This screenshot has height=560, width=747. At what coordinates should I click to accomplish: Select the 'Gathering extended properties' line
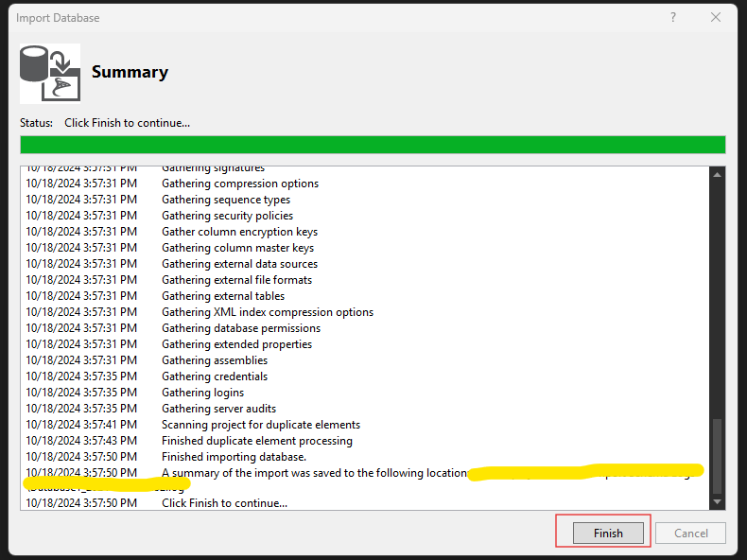tap(236, 344)
